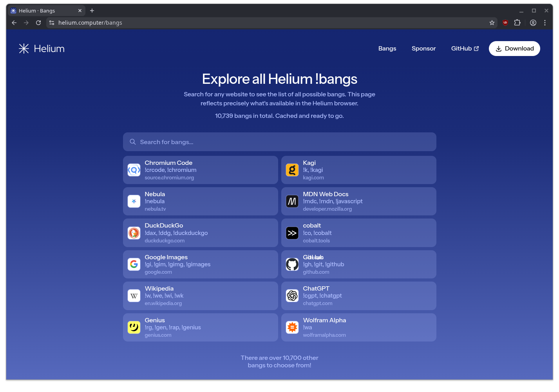
Task: Click the Kagi bang icon
Action: click(292, 170)
